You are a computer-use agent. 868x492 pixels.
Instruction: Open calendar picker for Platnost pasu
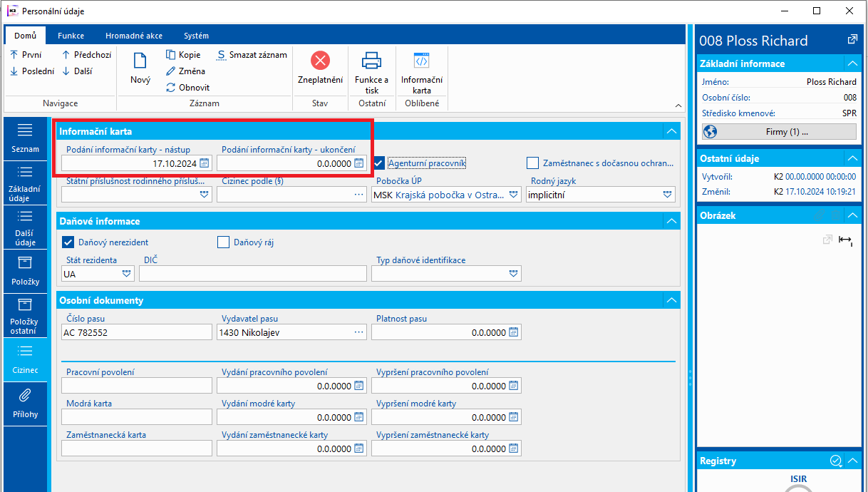click(514, 332)
